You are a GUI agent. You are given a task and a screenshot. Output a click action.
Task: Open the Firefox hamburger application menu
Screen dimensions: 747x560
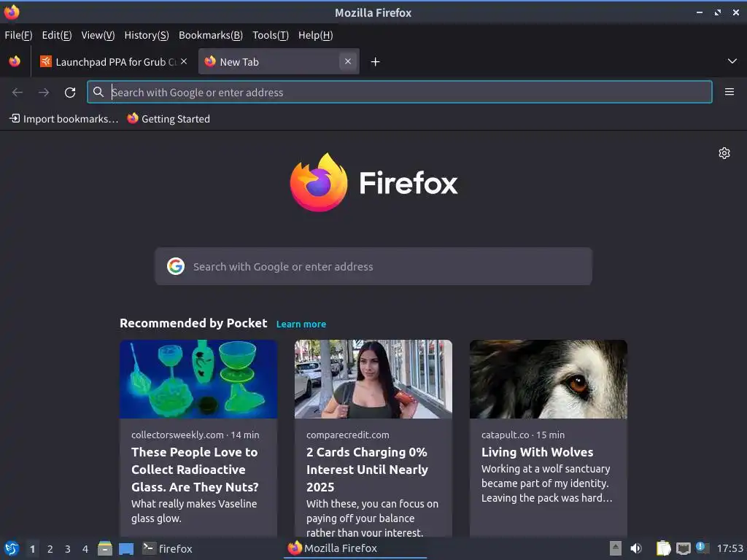pyautogui.click(x=729, y=92)
